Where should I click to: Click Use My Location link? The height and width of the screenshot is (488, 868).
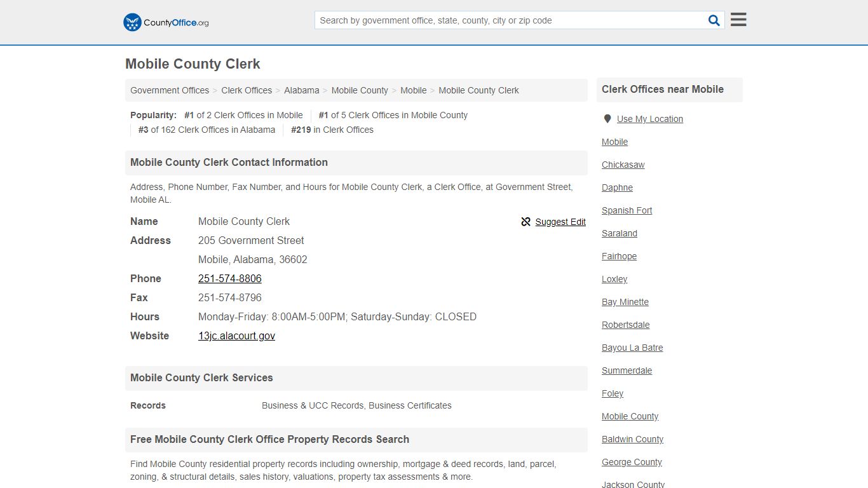click(x=650, y=119)
